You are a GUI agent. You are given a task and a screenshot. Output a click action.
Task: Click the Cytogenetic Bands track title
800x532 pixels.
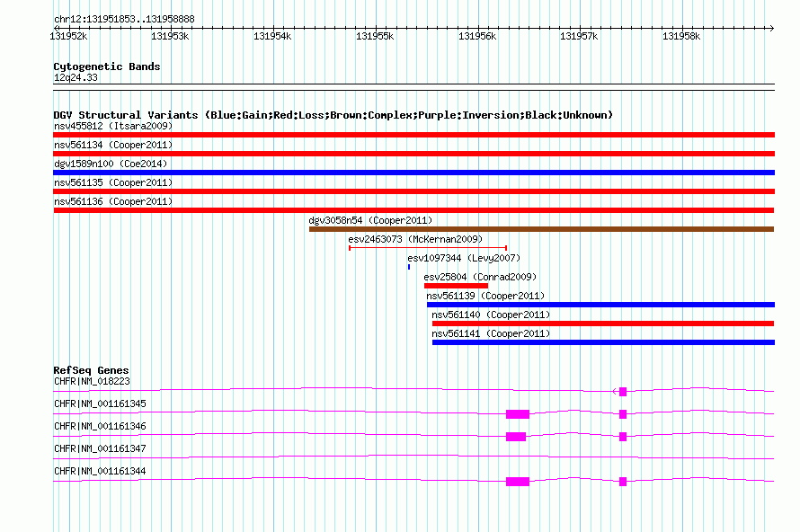click(x=107, y=66)
